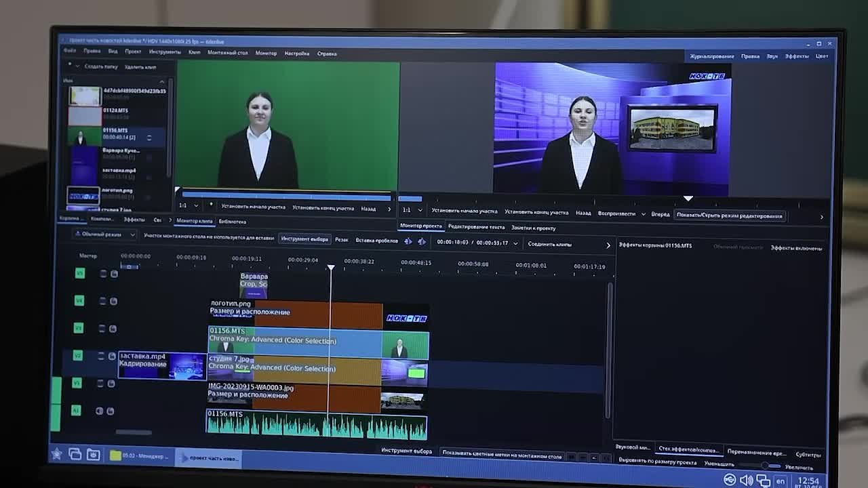Open the clip monitor 1:1 zoom dropdown
Viewport: 868px width, 488px height.
189,205
